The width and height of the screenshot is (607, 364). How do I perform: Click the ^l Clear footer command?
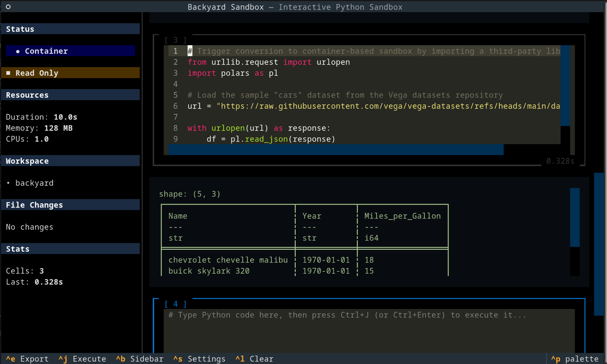click(x=254, y=359)
